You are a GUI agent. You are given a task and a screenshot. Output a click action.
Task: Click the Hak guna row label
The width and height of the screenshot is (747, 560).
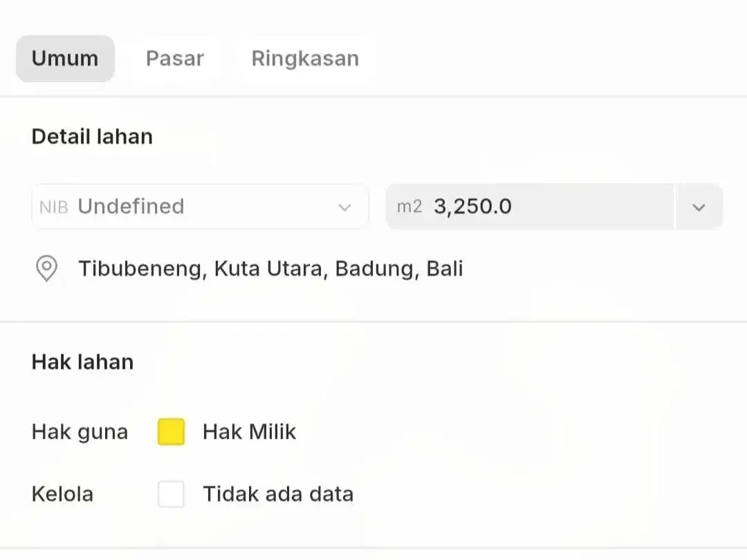point(80,432)
